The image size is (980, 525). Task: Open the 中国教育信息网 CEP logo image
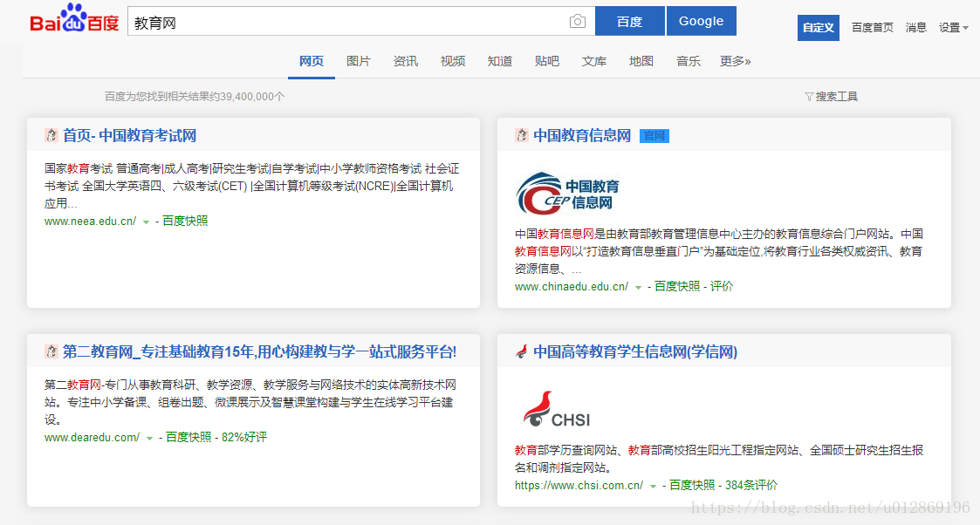tap(567, 194)
